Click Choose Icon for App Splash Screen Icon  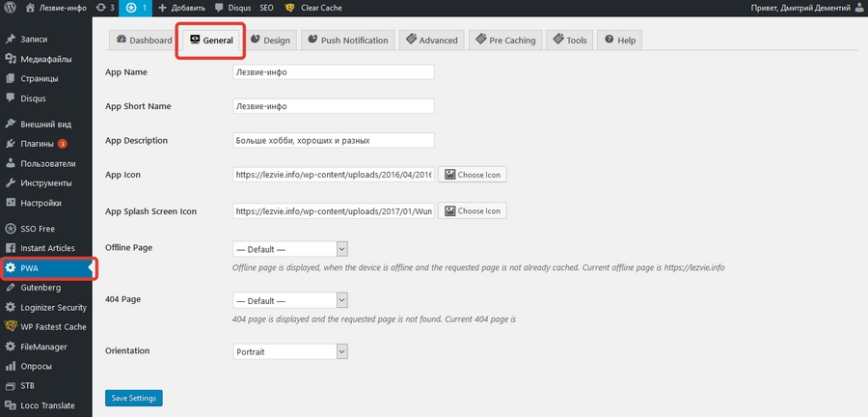click(473, 210)
